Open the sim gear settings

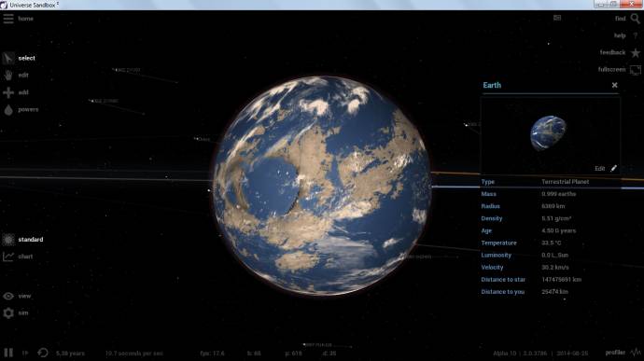(8, 312)
